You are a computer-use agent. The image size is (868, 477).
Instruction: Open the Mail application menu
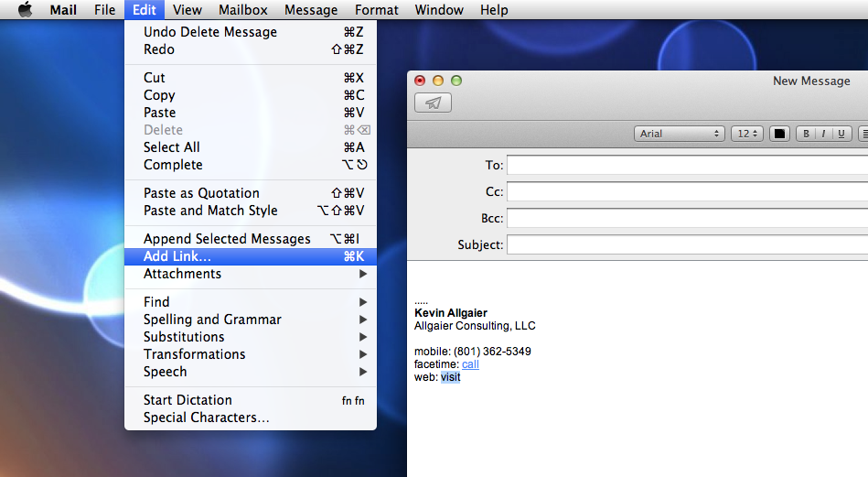click(63, 10)
